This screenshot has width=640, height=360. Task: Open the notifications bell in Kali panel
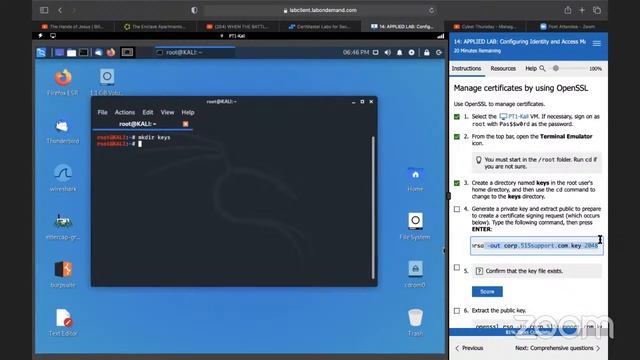click(400, 52)
